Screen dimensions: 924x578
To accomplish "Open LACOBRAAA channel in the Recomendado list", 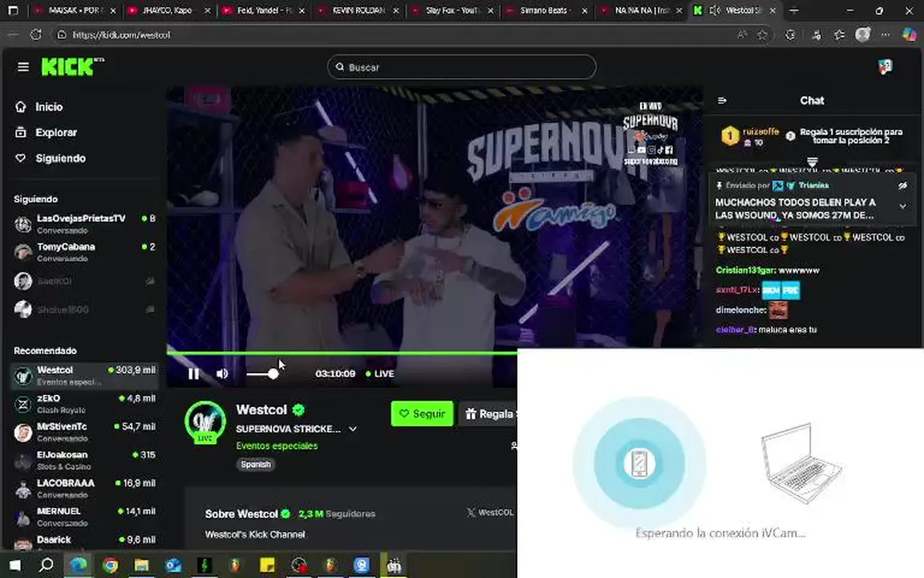I will [x=84, y=488].
